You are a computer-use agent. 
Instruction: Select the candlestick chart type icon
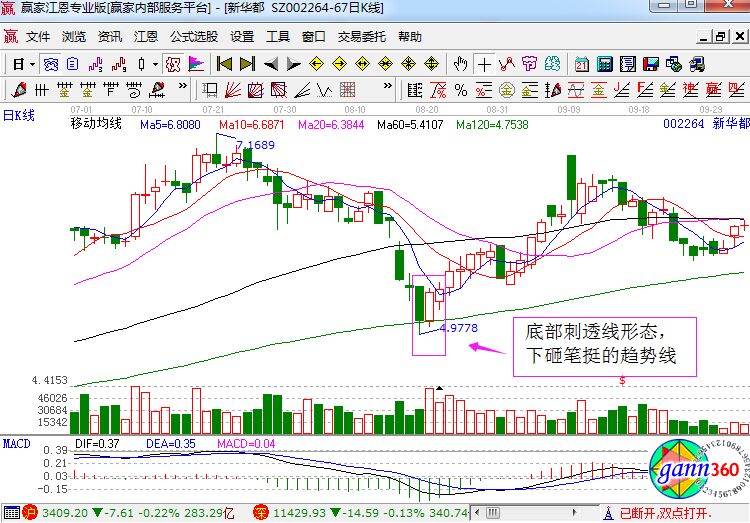point(143,64)
